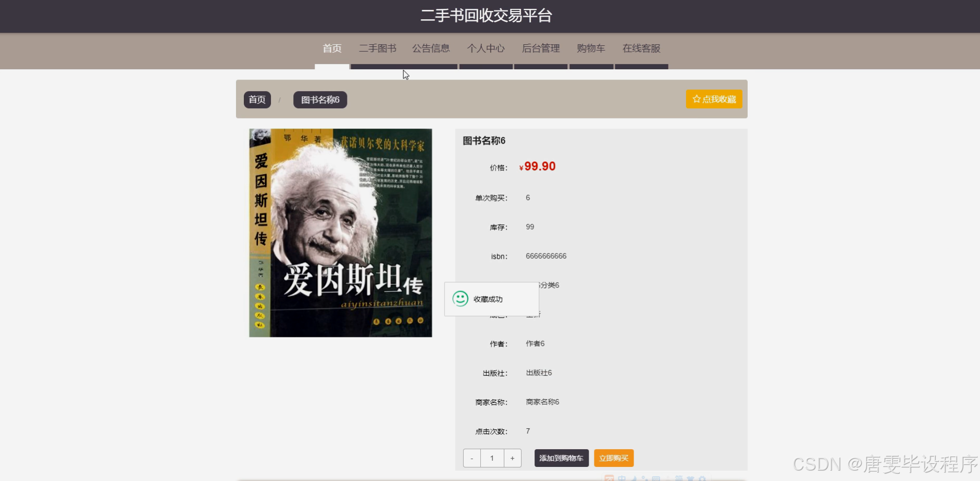Click the 库存 value 99
The height and width of the screenshot is (481, 980).
pyautogui.click(x=530, y=227)
